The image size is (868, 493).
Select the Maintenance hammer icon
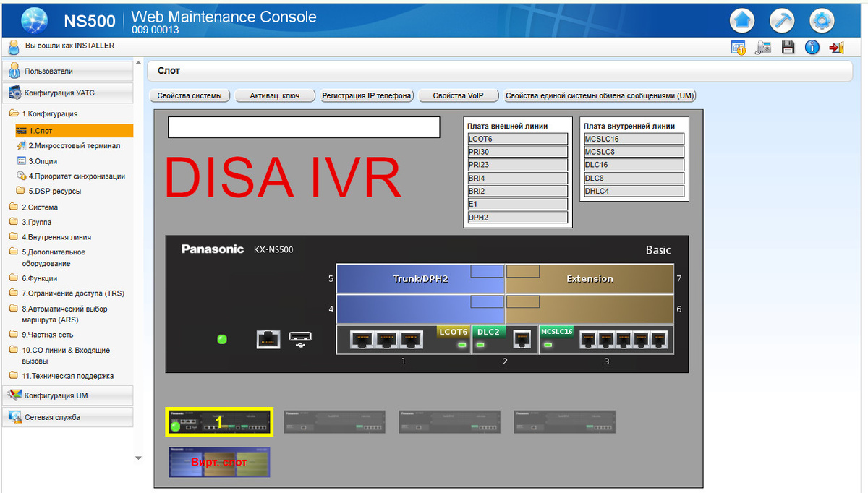[x=782, y=20]
